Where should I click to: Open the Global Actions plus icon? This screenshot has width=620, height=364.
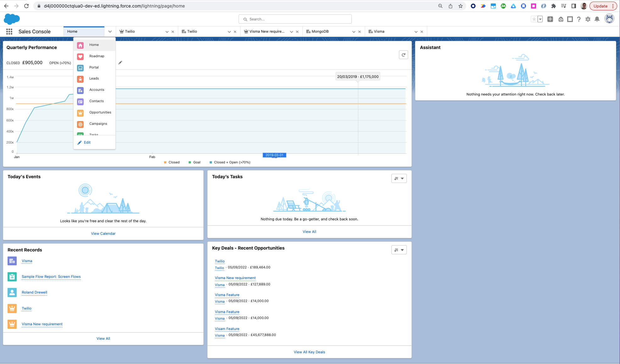pos(550,19)
